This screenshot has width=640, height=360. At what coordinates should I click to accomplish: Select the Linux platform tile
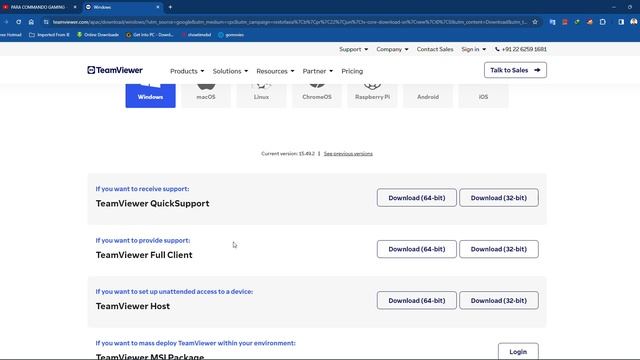pyautogui.click(x=261, y=96)
